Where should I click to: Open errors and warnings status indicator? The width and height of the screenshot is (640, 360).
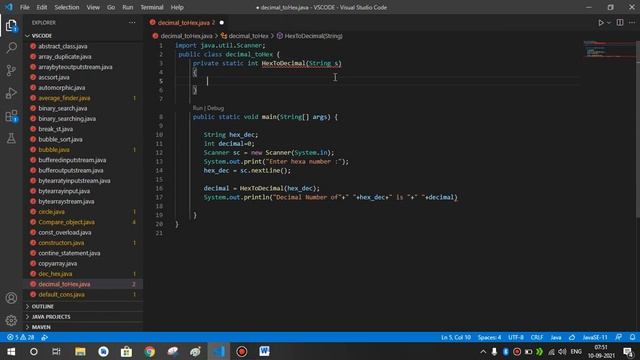tap(20, 338)
